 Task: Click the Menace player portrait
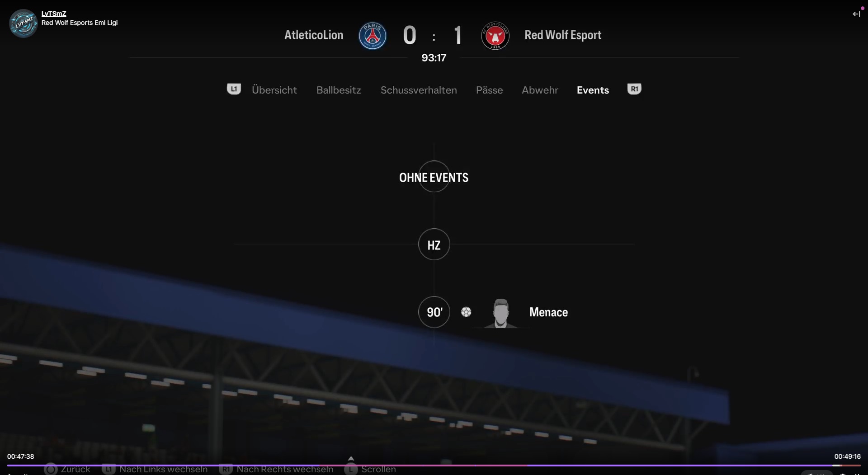(501, 313)
